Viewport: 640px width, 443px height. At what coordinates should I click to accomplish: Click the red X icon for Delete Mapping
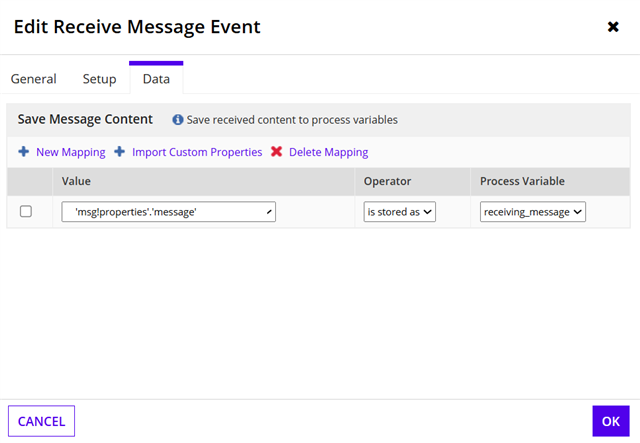point(276,152)
